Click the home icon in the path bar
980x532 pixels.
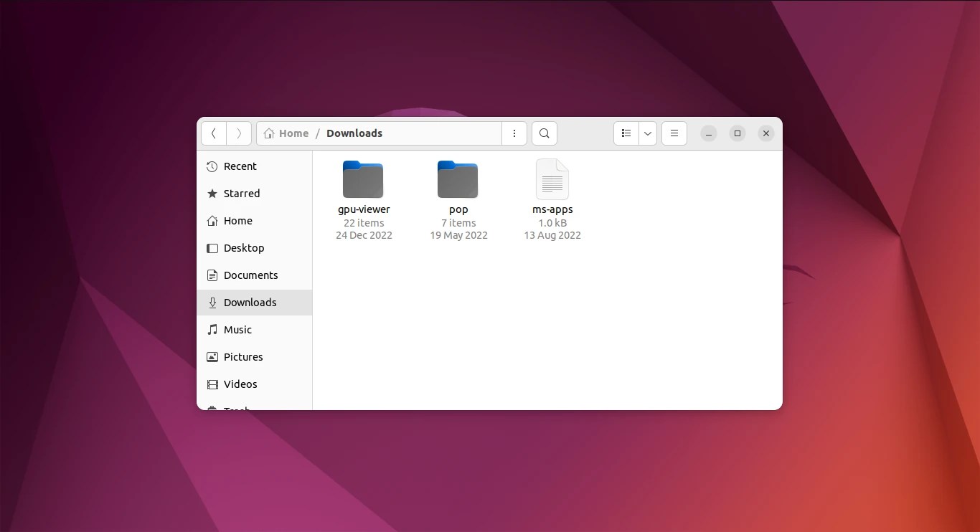(268, 133)
